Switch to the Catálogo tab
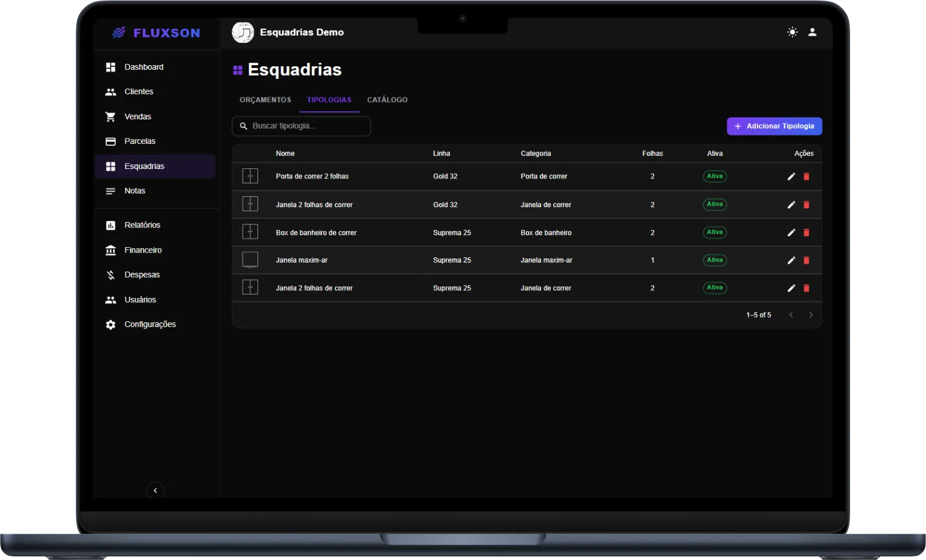The image size is (926, 560). tap(387, 100)
